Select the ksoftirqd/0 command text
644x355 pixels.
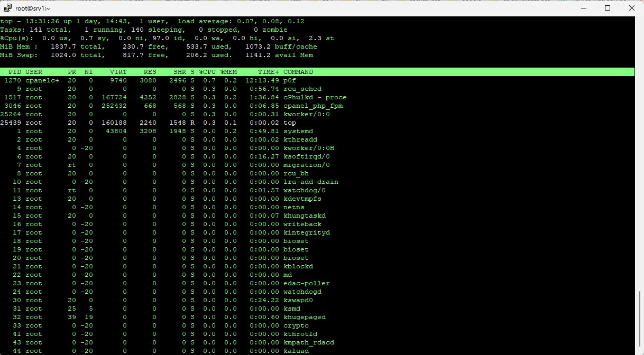[x=307, y=156]
